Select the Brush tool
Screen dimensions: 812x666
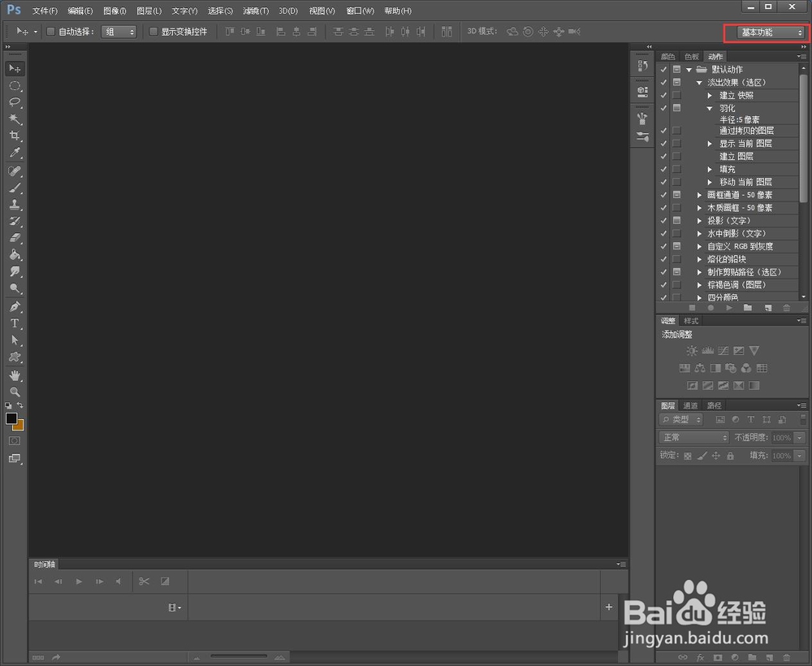point(15,188)
